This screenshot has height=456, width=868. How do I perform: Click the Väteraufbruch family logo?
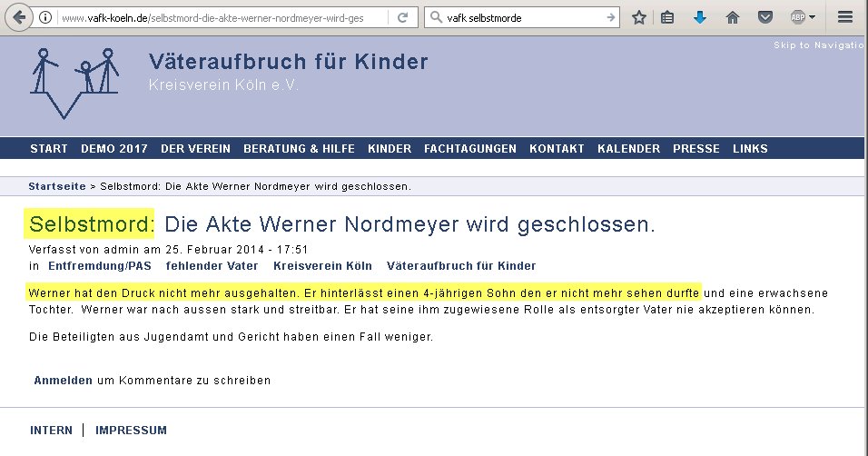click(x=74, y=84)
